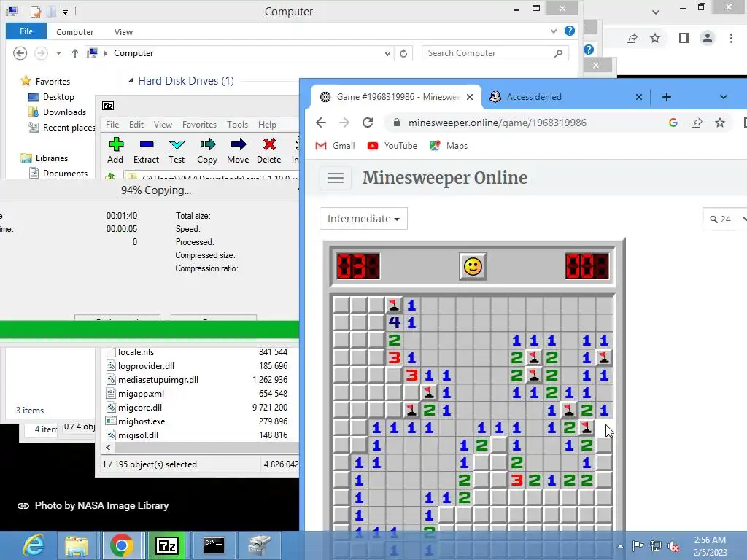
Task: Select Desktop under Favorites in Explorer
Action: 52,97
